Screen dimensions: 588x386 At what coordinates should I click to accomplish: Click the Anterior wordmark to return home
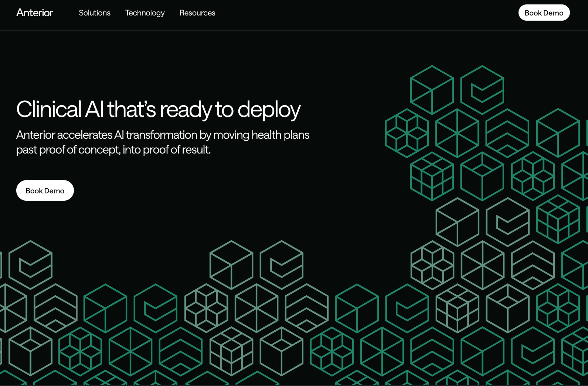point(35,13)
